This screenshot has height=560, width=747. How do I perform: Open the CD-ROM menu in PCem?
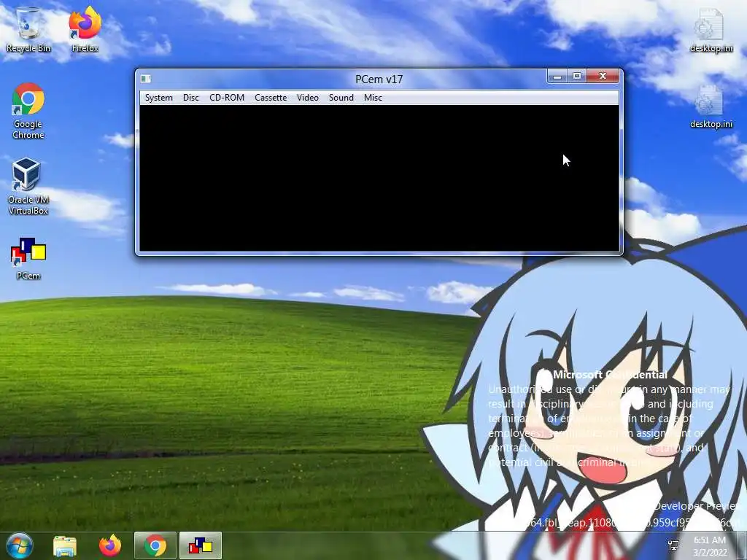[x=227, y=98]
